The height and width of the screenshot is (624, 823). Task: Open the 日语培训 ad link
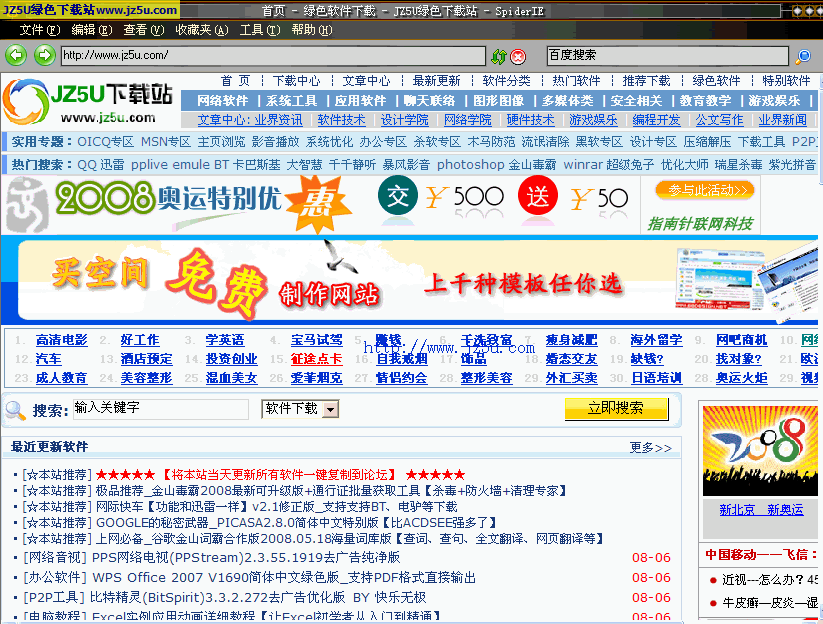pyautogui.click(x=656, y=378)
